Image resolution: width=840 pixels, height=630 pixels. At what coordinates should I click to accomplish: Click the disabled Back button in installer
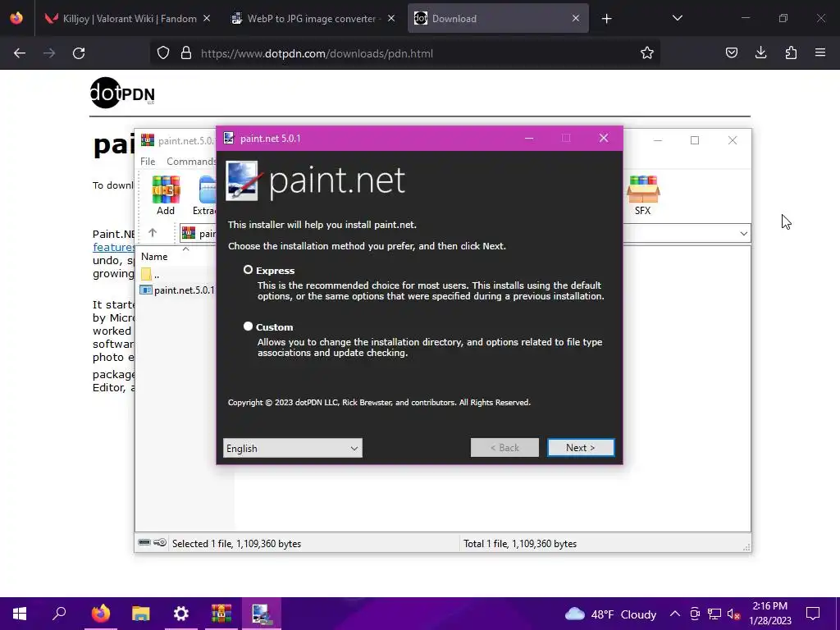pos(504,448)
